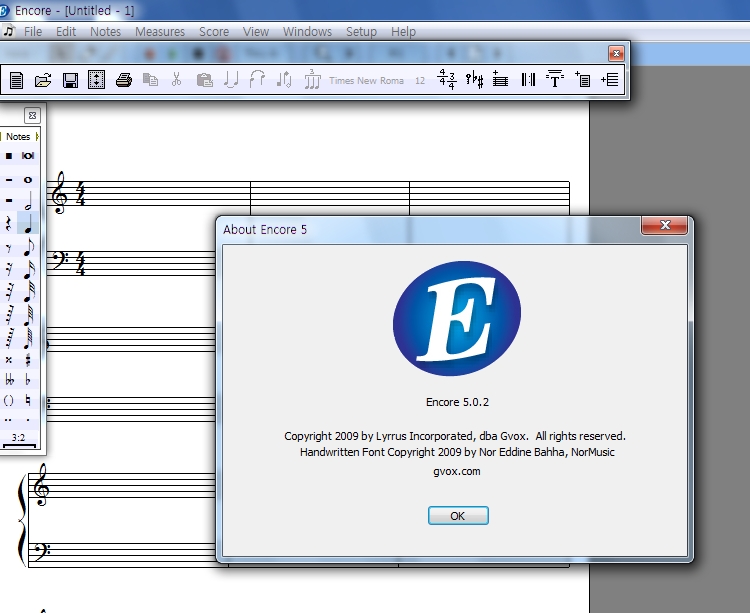
Task: Save the score with floppy disk icon
Action: [70, 80]
